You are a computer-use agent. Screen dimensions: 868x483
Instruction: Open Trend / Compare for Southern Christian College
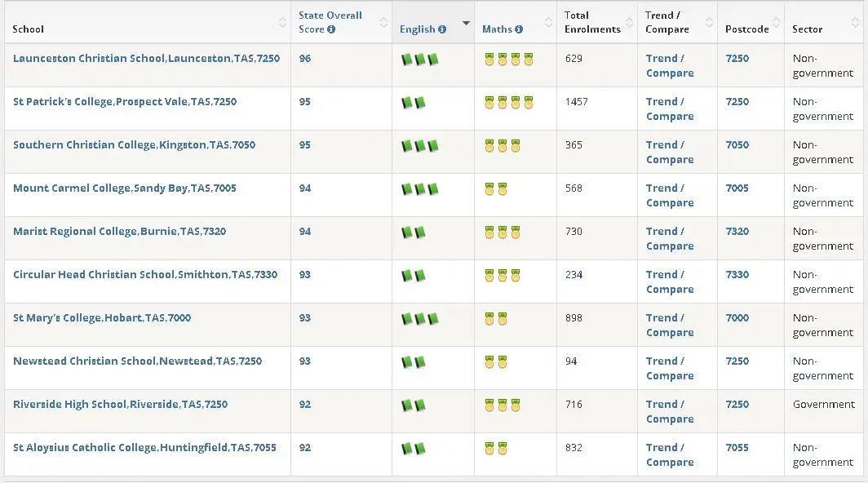point(670,153)
